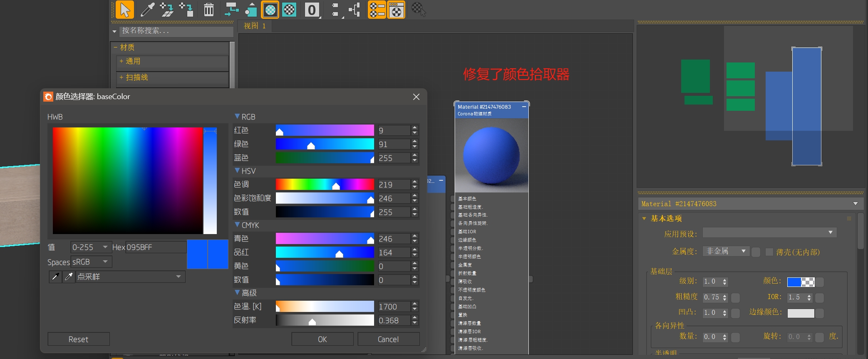
Task: Open the Spaces sRGB dropdown
Action: point(92,262)
